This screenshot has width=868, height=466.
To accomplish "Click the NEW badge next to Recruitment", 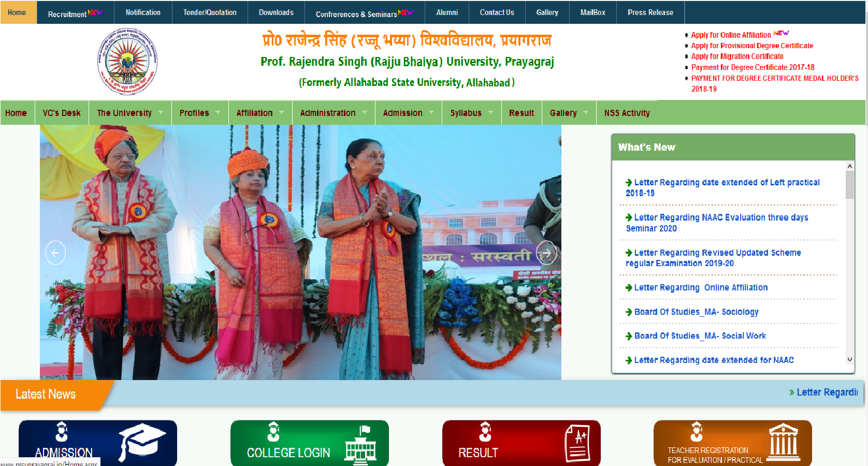I will click(95, 12).
